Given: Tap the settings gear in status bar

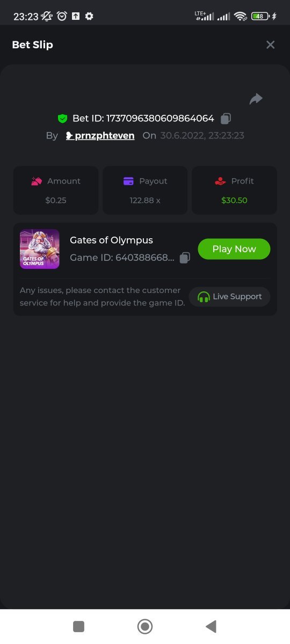Looking at the screenshot, I should 89,16.
